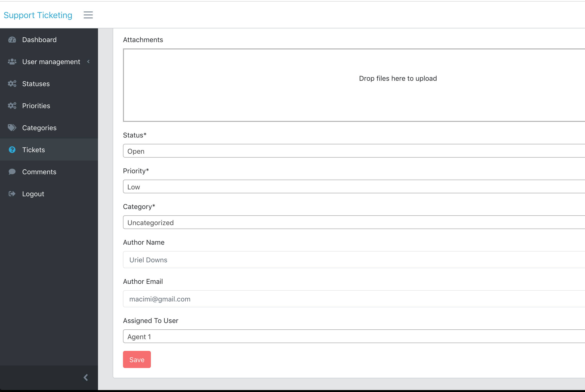This screenshot has width=585, height=392.
Task: Click the Categories tag icon
Action: click(12, 128)
